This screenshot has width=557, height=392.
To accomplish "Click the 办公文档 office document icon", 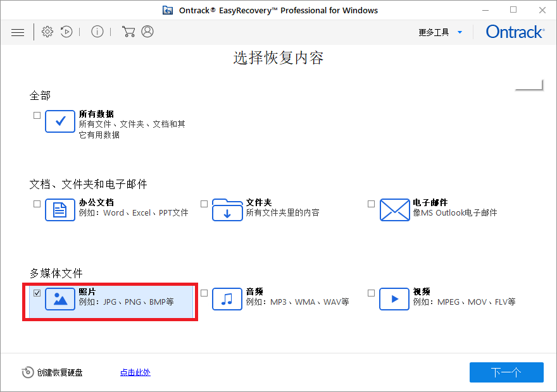I will pos(60,209).
